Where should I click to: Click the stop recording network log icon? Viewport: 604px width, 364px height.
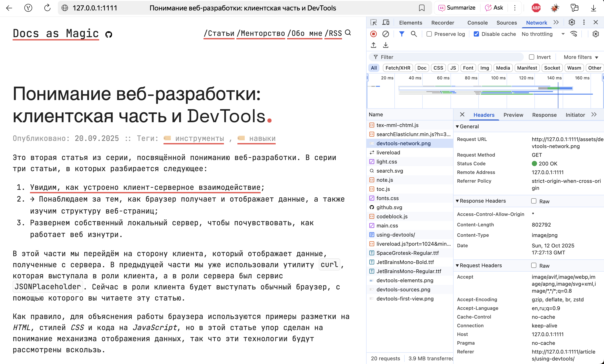(373, 34)
